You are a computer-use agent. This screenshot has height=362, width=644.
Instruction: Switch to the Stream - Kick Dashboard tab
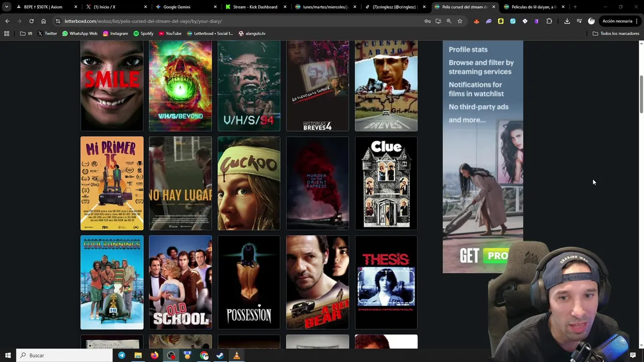coord(255,7)
